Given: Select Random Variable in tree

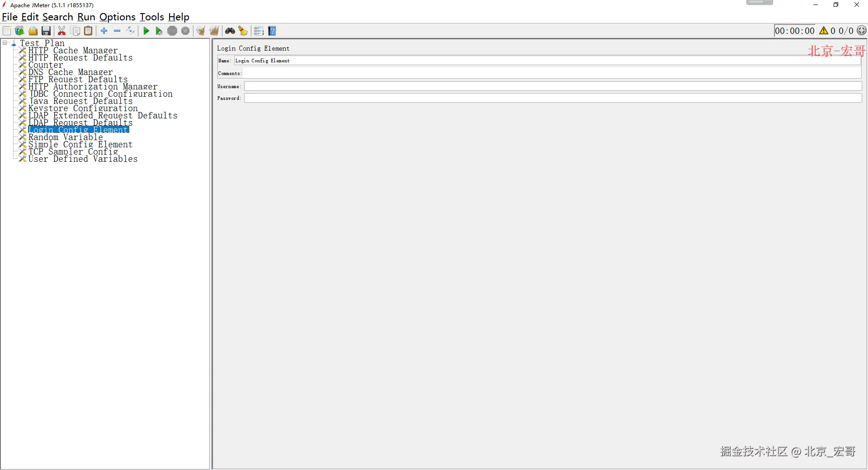Looking at the screenshot, I should (66, 137).
